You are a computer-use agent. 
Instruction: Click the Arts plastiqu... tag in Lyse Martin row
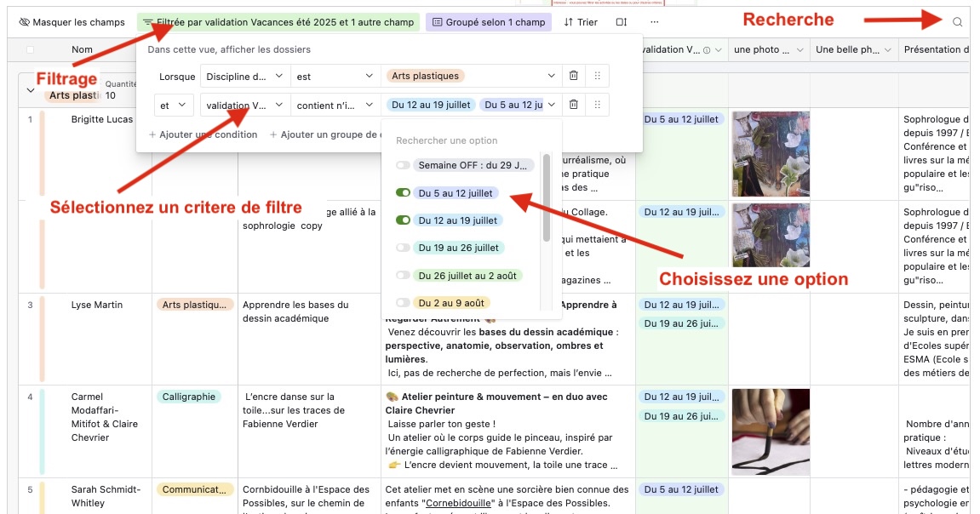(194, 305)
